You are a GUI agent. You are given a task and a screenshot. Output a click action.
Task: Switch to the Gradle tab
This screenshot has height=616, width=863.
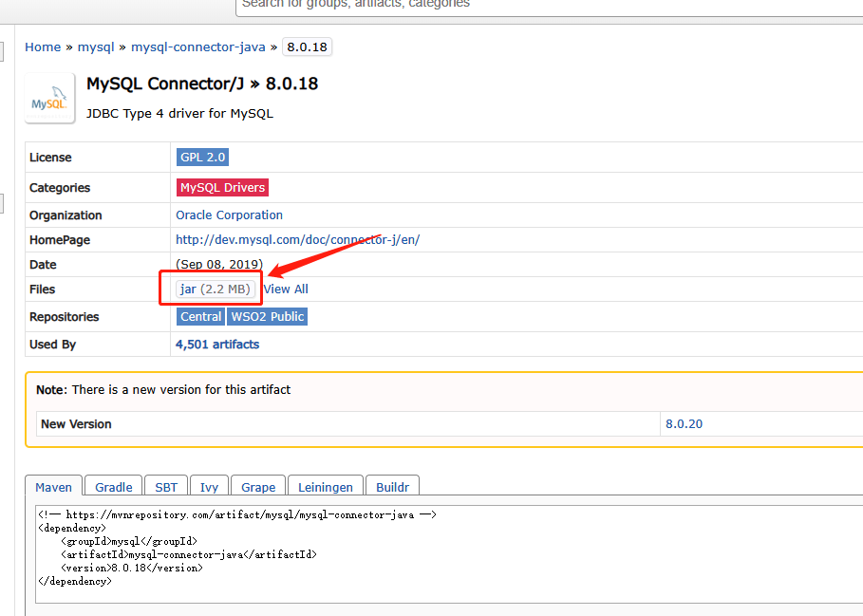point(113,487)
